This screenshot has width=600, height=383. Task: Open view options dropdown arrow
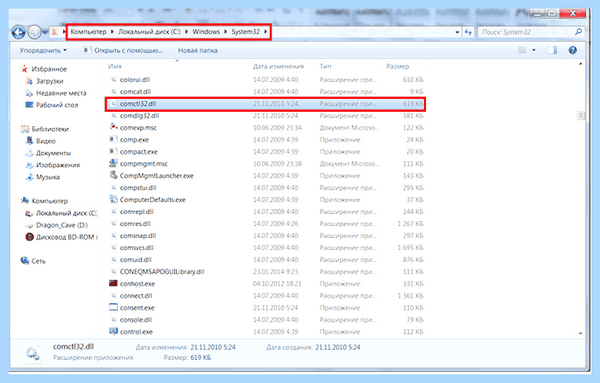tap(534, 50)
